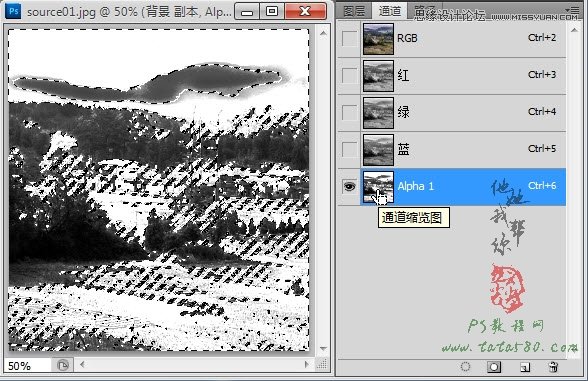Select the Green (绿) channel thumbnail
Image resolution: width=588 pixels, height=381 pixels.
[x=378, y=113]
